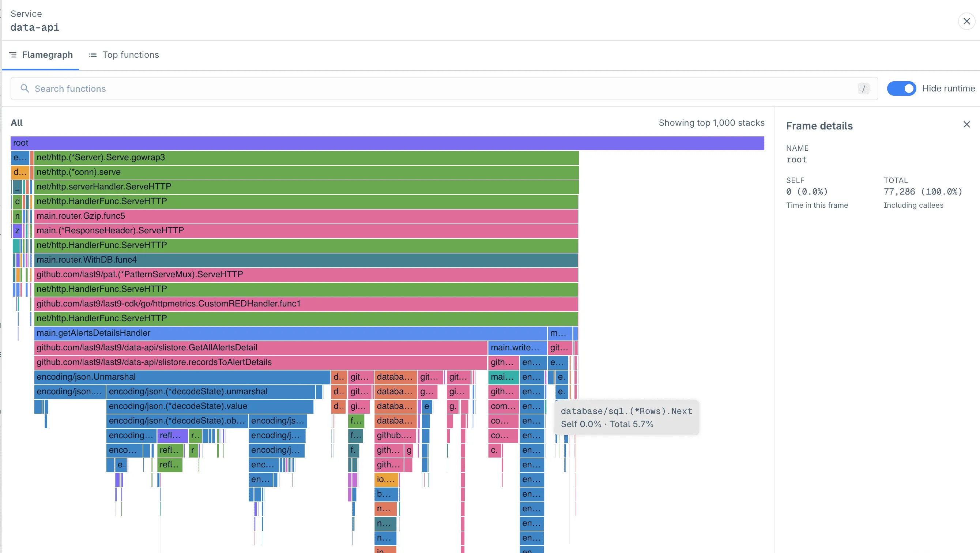Click the main.write… frame

pos(517,348)
